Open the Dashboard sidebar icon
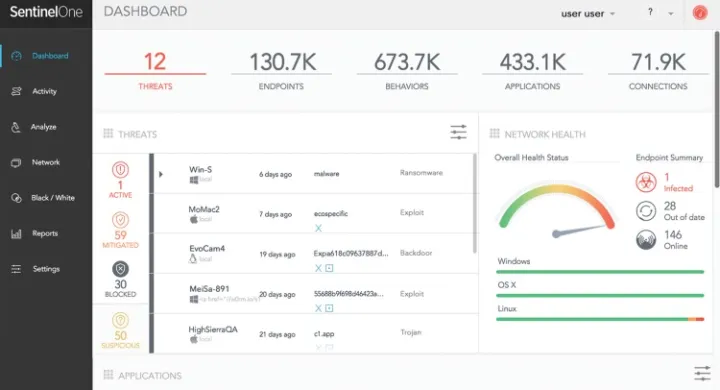The height and width of the screenshot is (390, 720). click(17, 56)
